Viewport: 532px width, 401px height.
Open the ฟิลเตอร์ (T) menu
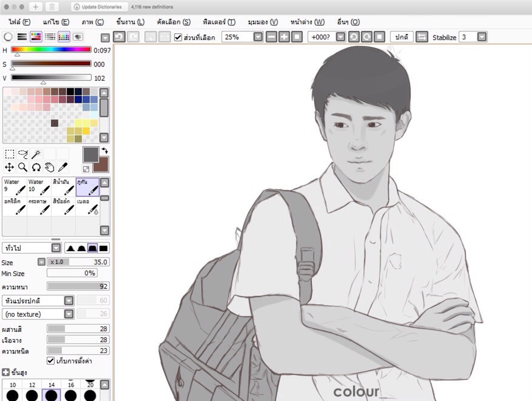coord(219,22)
